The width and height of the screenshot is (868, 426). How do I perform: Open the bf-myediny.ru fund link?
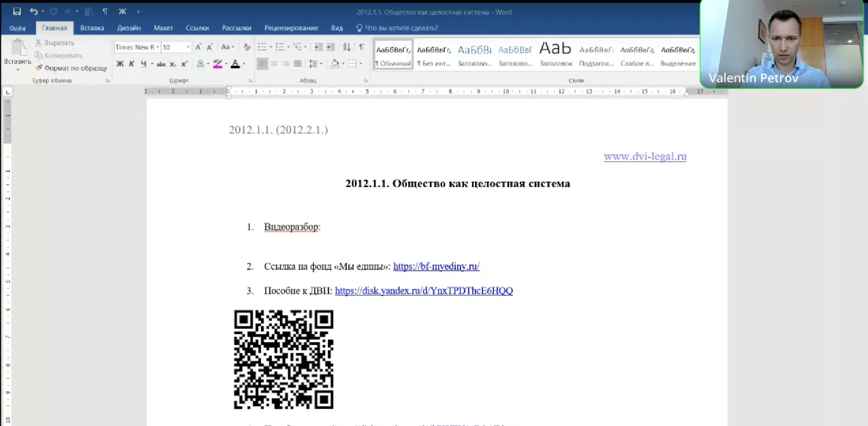coord(436,267)
